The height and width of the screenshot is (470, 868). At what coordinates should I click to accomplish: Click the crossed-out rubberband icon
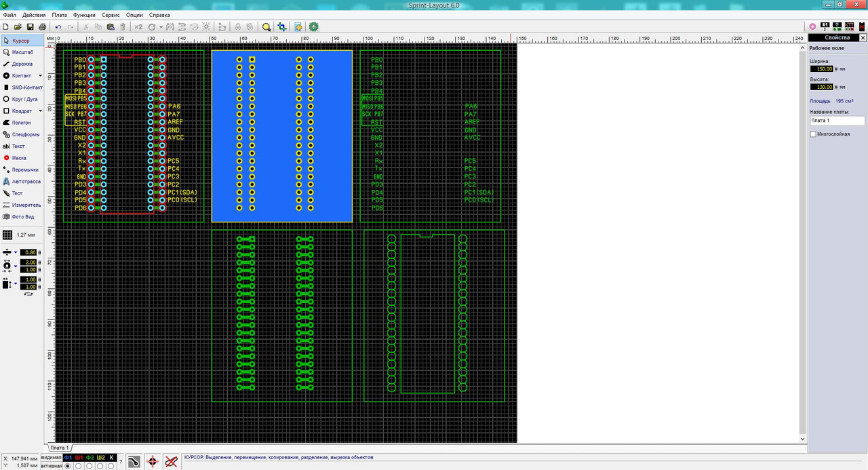click(172, 462)
